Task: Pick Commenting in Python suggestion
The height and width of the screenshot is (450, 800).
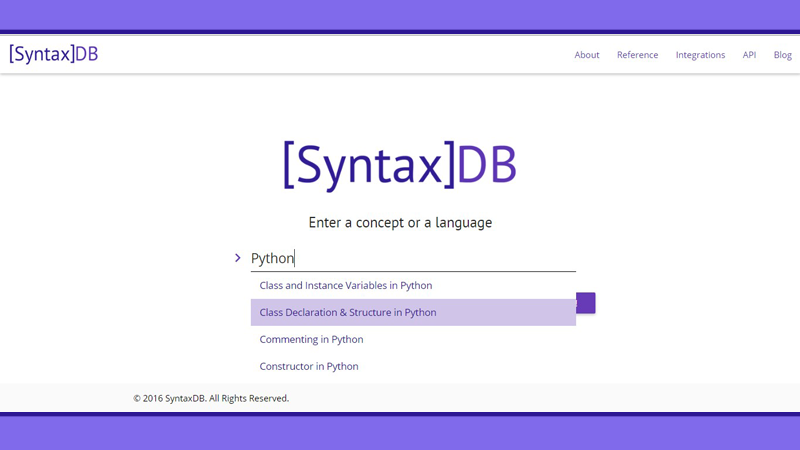Action: [x=413, y=339]
